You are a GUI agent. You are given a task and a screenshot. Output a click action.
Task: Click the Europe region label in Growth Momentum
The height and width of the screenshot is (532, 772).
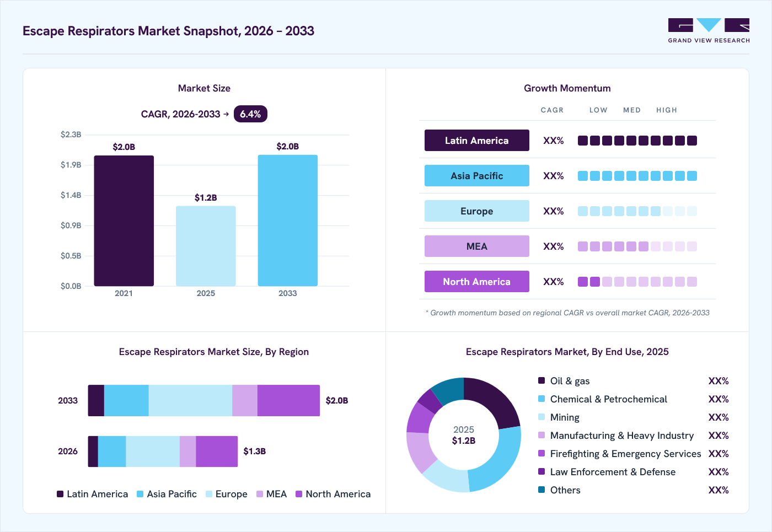(477, 211)
